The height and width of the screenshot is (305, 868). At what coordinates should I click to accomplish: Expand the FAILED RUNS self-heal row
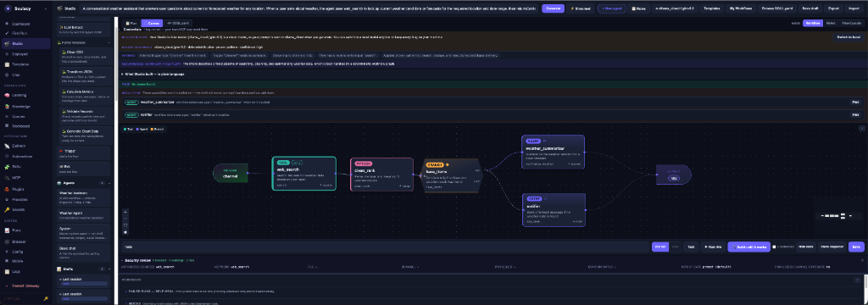(x=125, y=291)
